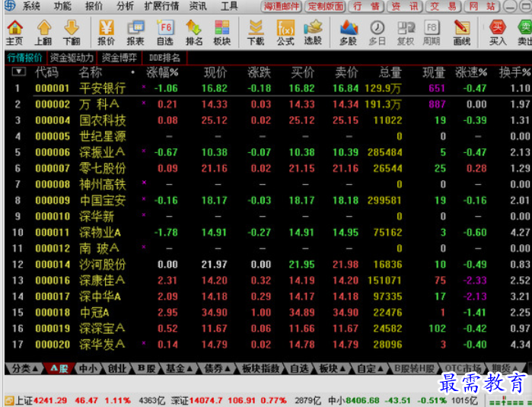Click the application logo in title bar
The height and width of the screenshot is (407, 532).
tap(9, 6)
